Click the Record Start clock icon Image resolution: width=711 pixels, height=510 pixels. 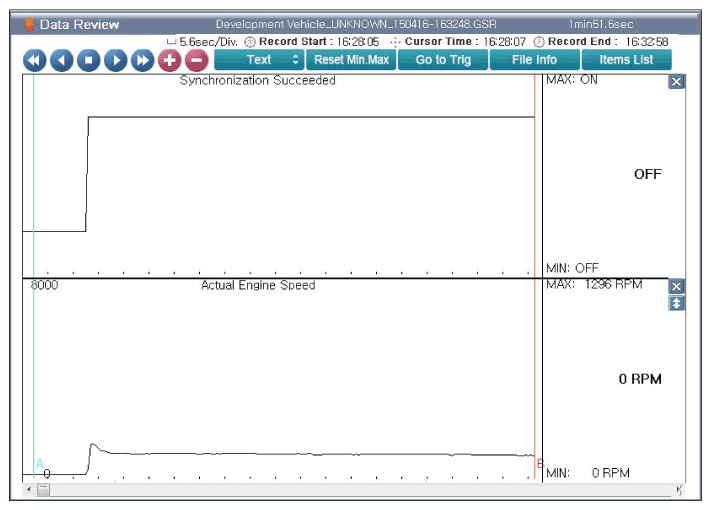(x=250, y=42)
